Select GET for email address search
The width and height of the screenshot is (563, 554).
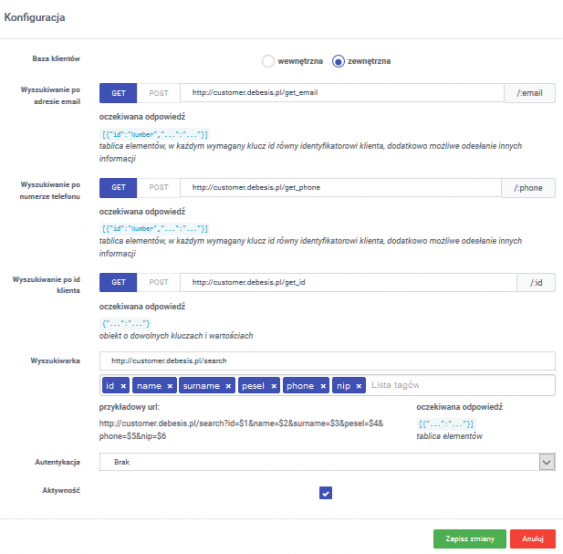(118, 93)
